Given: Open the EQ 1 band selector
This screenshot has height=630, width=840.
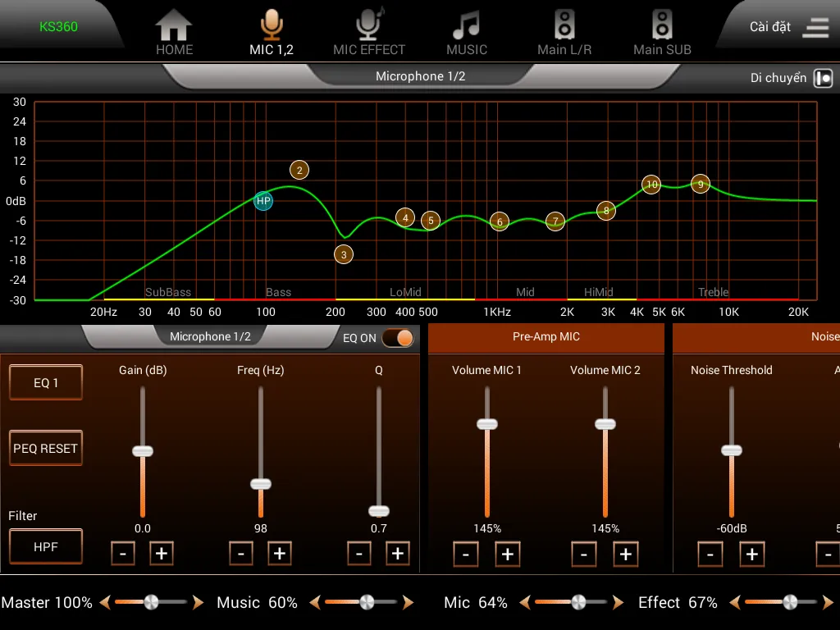Looking at the screenshot, I should 46,383.
